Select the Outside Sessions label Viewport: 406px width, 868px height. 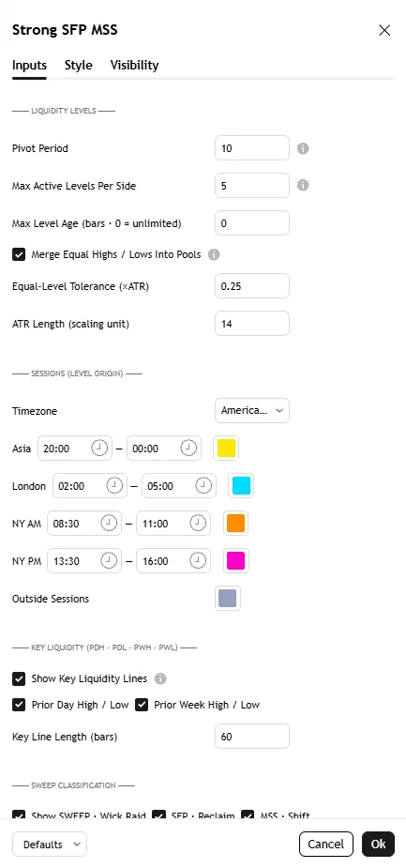51,599
